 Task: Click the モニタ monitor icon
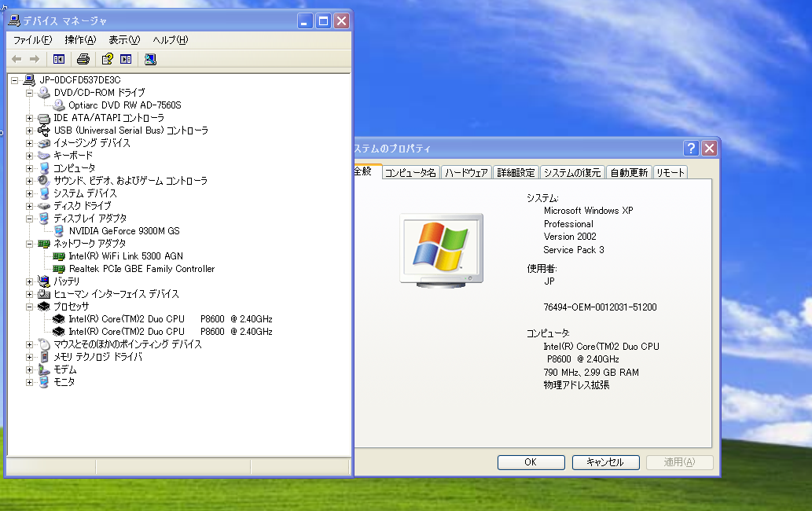click(44, 382)
